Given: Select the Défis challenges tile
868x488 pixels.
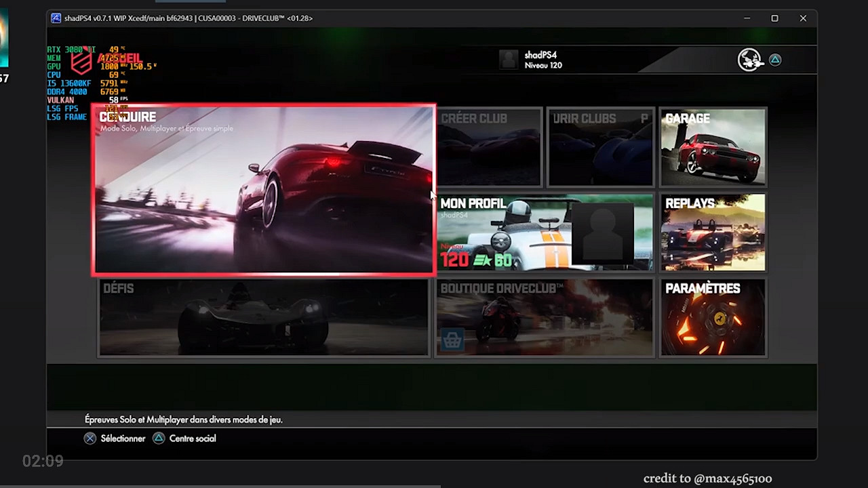Looking at the screenshot, I should tap(263, 318).
